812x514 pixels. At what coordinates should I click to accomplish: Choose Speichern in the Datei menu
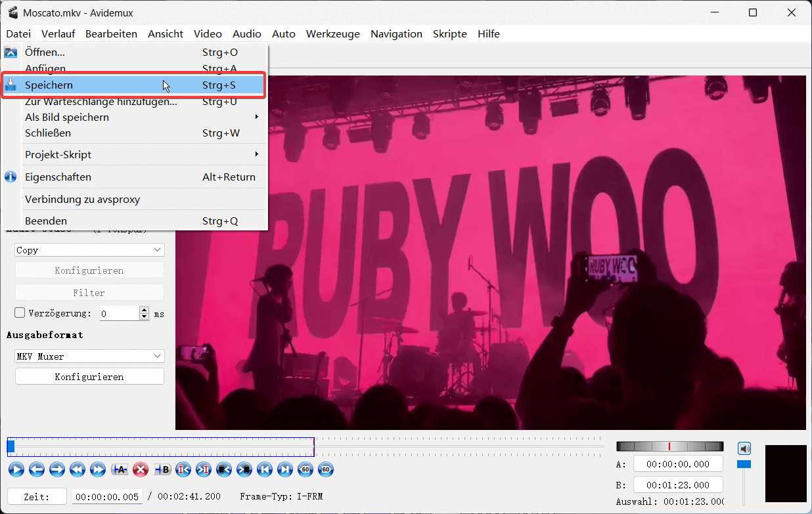coord(135,85)
